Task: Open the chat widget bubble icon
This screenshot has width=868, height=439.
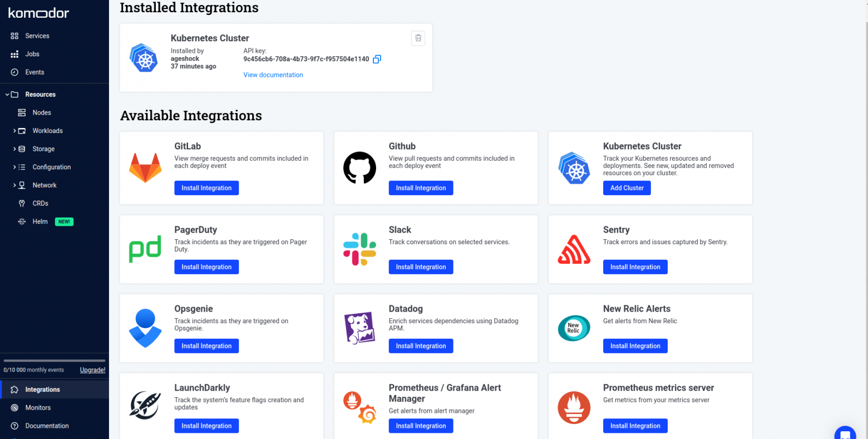Action: 845,434
